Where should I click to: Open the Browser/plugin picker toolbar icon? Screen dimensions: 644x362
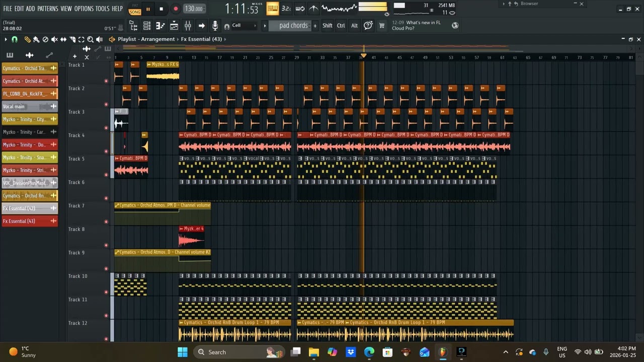click(x=133, y=26)
